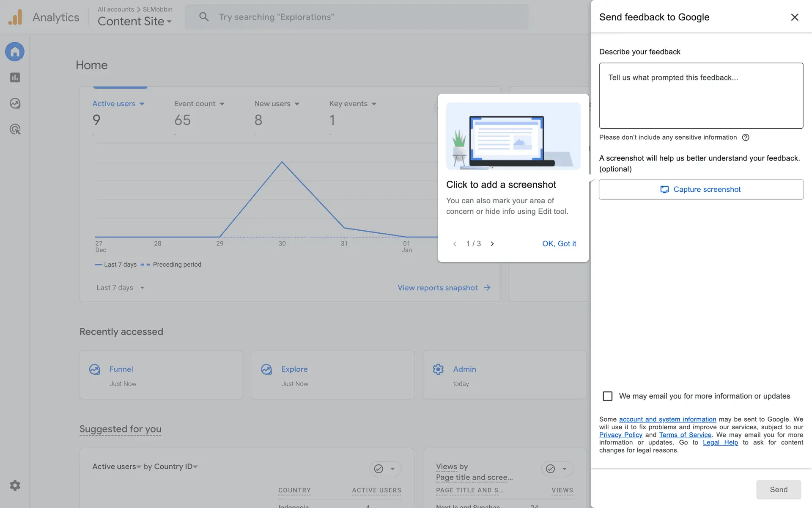Open Admin gear at sidebar bottom
Image resolution: width=812 pixels, height=508 pixels.
pyautogui.click(x=15, y=485)
